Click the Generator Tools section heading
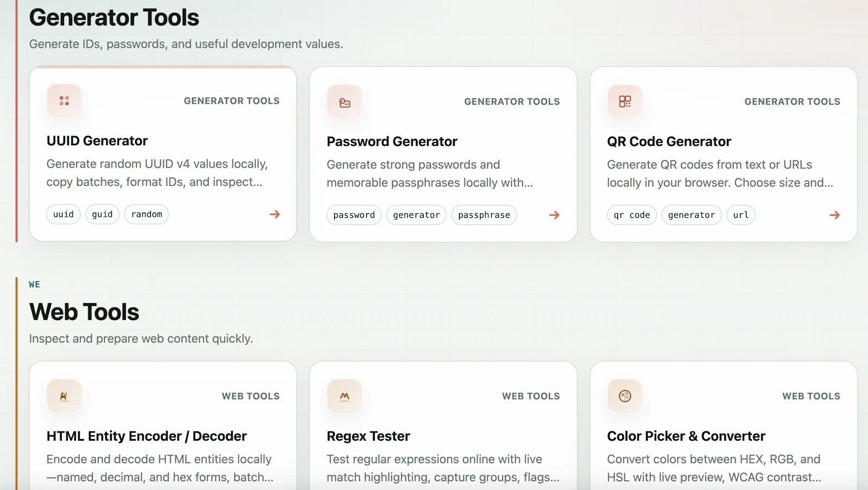Image resolution: width=868 pixels, height=490 pixels. (x=114, y=17)
